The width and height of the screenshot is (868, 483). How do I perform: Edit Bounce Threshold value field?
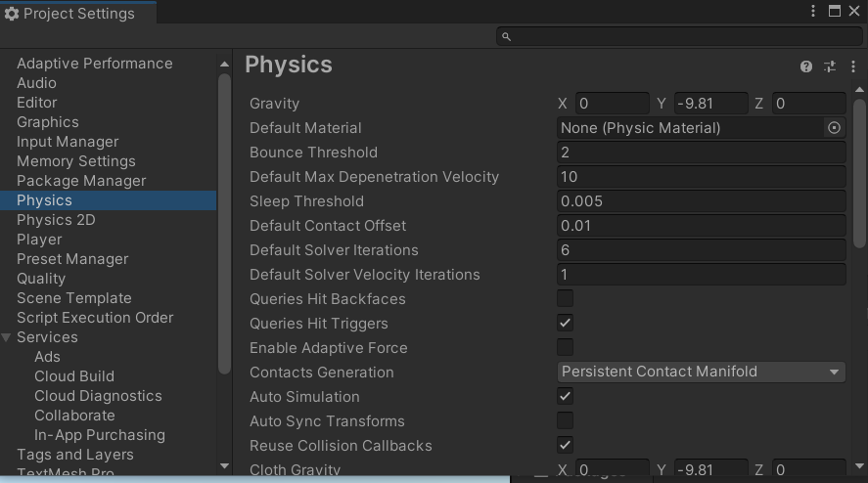click(702, 153)
